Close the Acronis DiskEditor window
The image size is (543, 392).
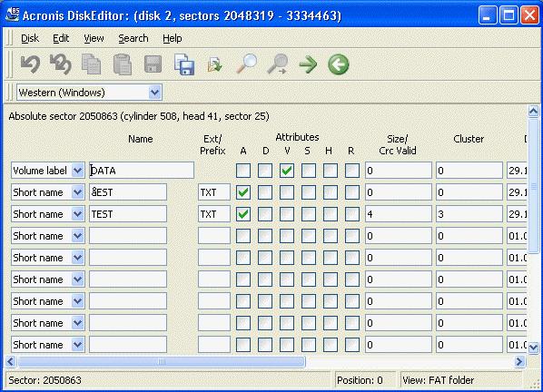pyautogui.click(x=530, y=15)
